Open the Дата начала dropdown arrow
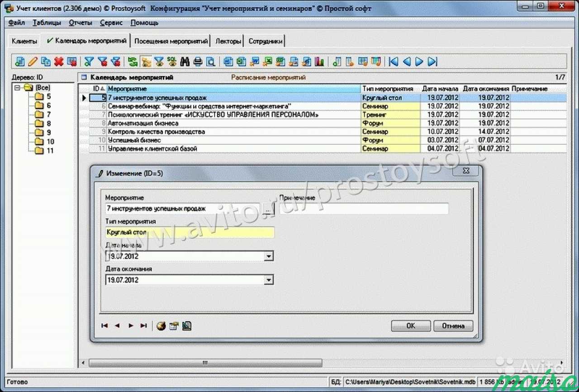Image resolution: width=579 pixels, height=392 pixels. point(269,256)
